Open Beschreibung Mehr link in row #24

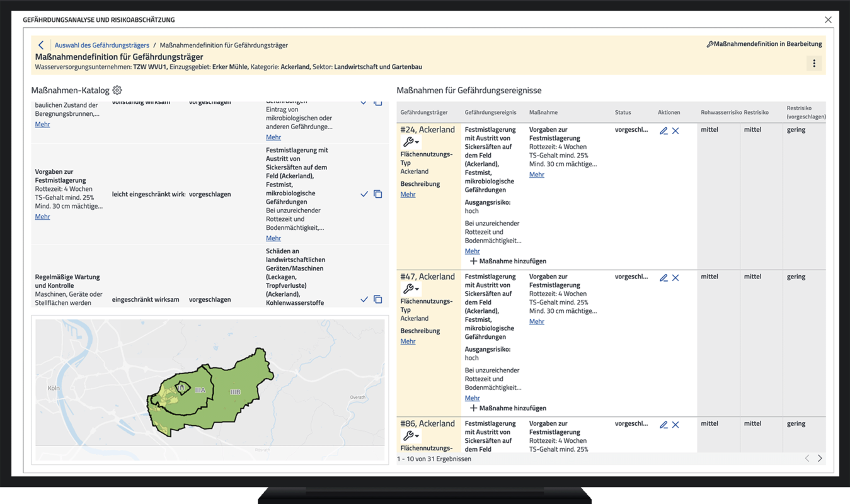(x=408, y=195)
